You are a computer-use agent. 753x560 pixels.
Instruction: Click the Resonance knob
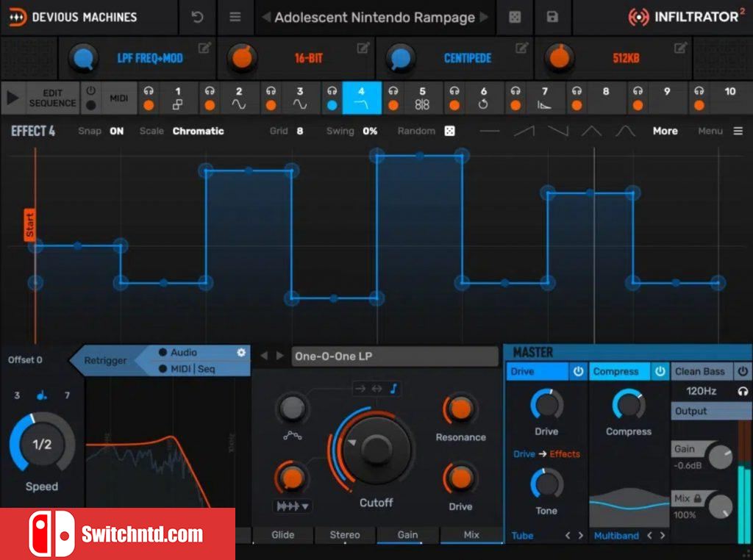pyautogui.click(x=460, y=409)
